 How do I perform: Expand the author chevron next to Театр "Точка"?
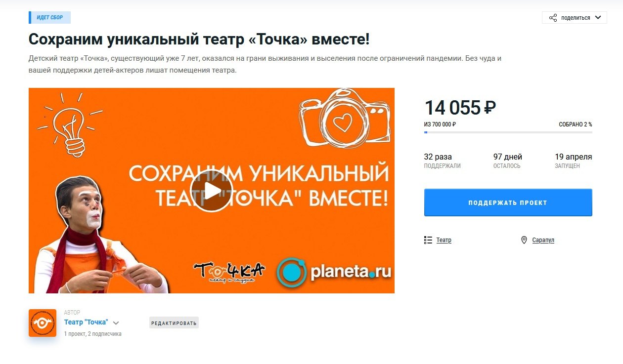pyautogui.click(x=116, y=323)
